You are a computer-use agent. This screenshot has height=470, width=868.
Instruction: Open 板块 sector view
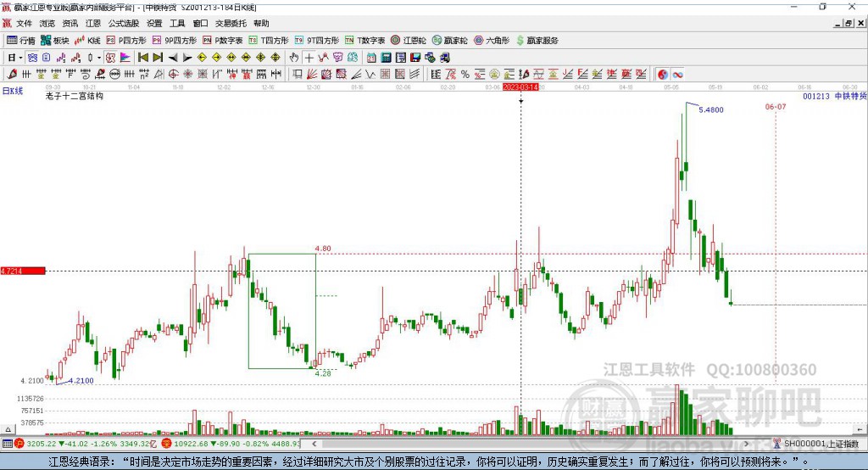point(55,41)
